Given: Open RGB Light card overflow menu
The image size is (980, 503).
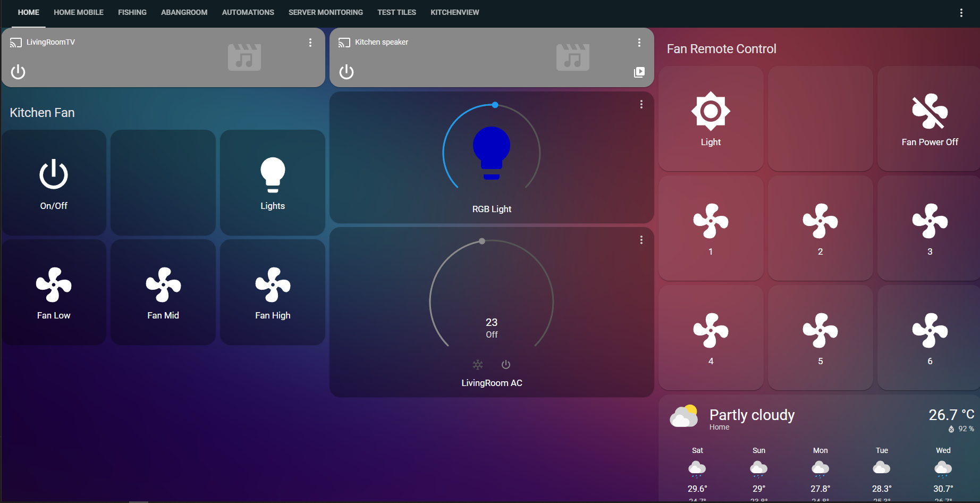Looking at the screenshot, I should (x=641, y=105).
